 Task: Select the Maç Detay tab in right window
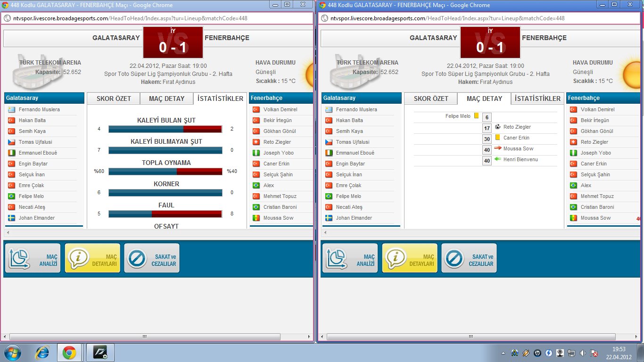click(484, 99)
